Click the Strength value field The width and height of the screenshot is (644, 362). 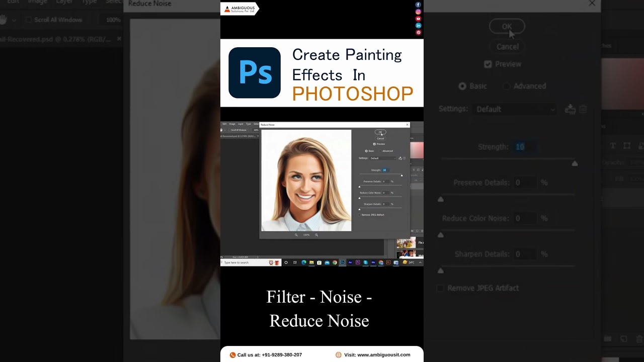pos(386,170)
